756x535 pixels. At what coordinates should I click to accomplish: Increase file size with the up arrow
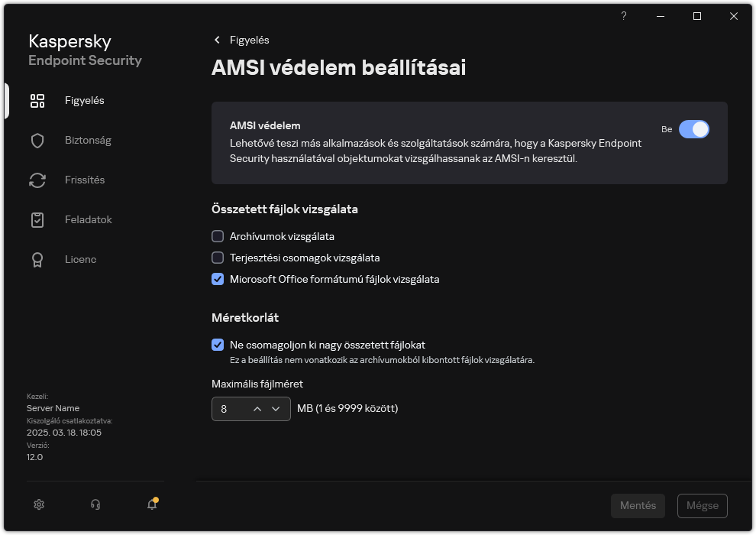click(257, 409)
